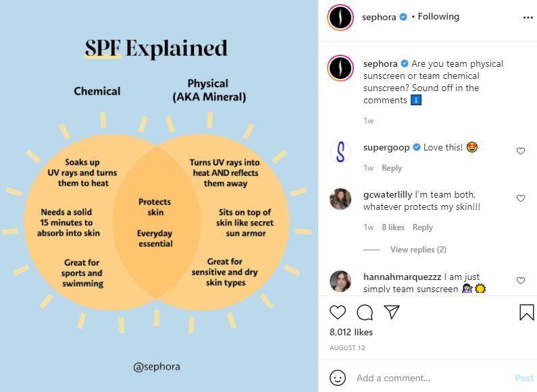This screenshot has height=392, width=537.
Task: Like hannahmarquezzz's comment heart
Action: point(521,281)
